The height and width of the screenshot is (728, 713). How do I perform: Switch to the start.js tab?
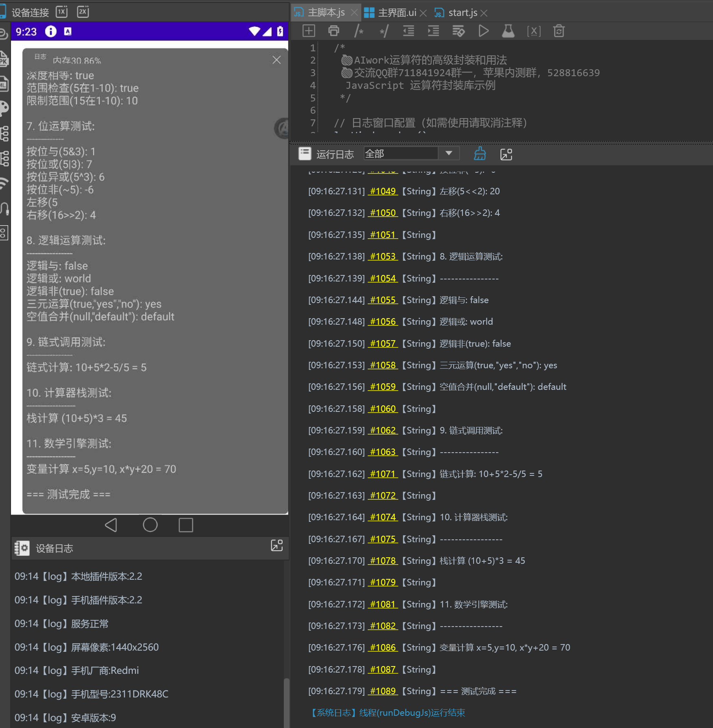[x=462, y=13]
